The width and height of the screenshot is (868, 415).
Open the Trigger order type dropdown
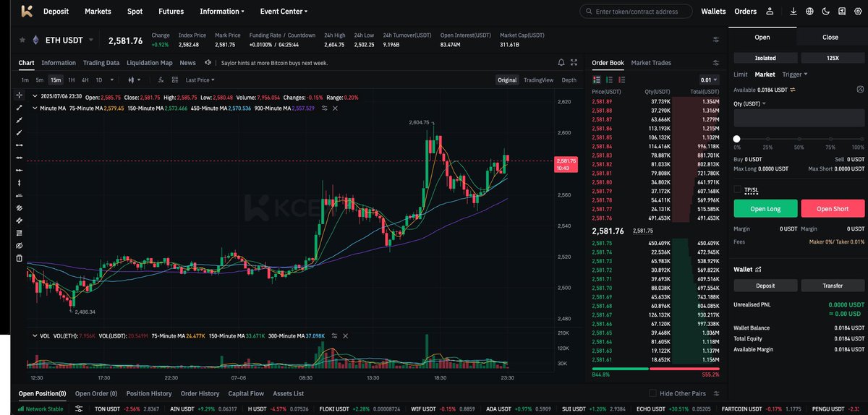[x=795, y=74]
